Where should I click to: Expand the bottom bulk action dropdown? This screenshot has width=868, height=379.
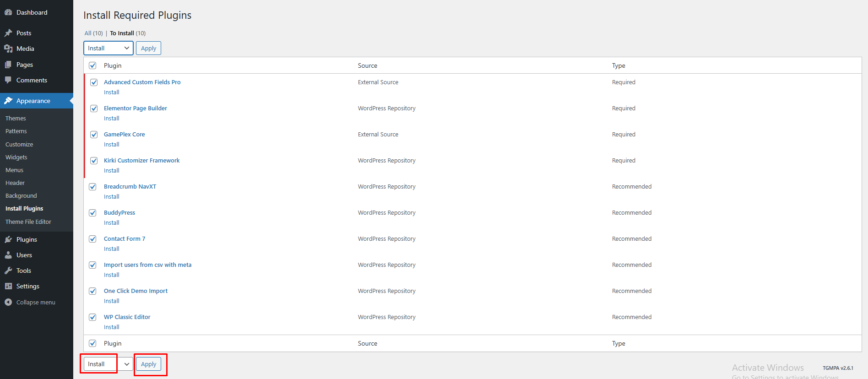[x=108, y=364]
